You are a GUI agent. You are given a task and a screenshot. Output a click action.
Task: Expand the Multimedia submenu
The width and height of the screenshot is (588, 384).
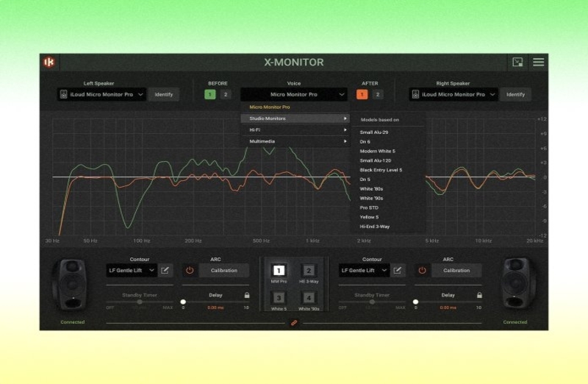(x=295, y=141)
